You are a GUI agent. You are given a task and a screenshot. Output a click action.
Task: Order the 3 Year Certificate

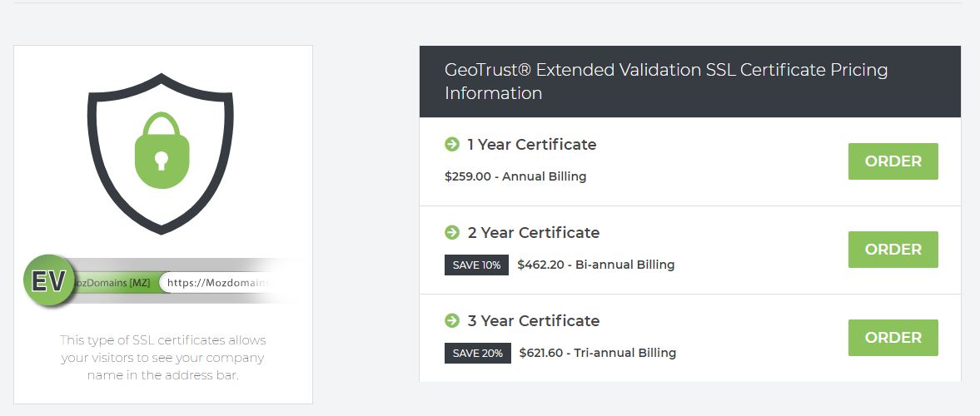tap(893, 337)
